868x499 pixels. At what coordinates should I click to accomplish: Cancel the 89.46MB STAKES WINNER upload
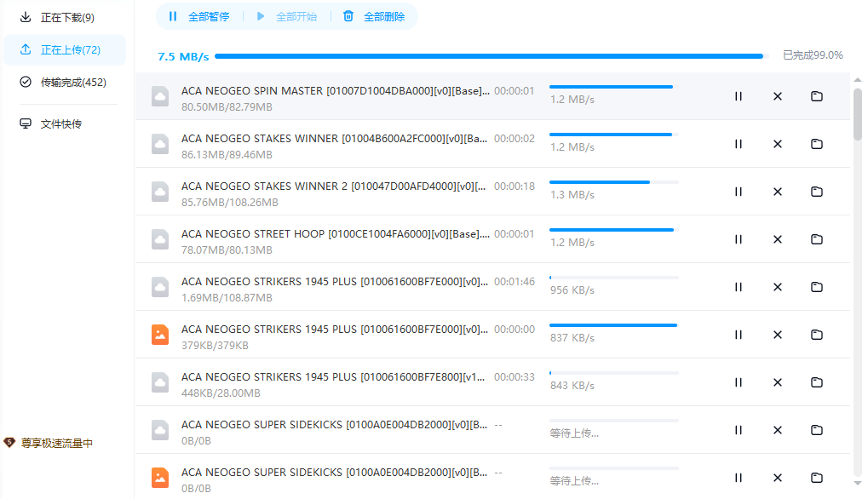coord(777,144)
